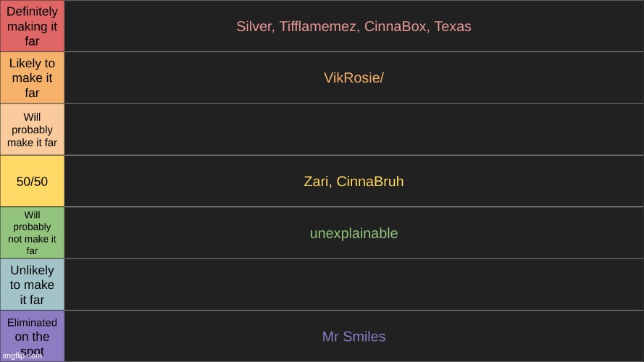This screenshot has width=644, height=362.
Task: Select the blue 'Unlikely to make it far' label
Action: click(32, 285)
